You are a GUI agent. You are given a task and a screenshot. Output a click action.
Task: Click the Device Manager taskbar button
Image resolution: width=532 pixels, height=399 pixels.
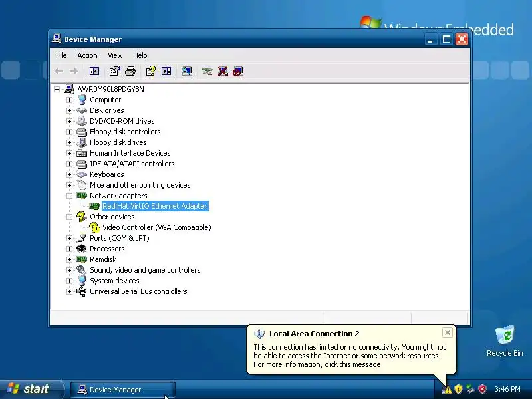click(x=122, y=390)
